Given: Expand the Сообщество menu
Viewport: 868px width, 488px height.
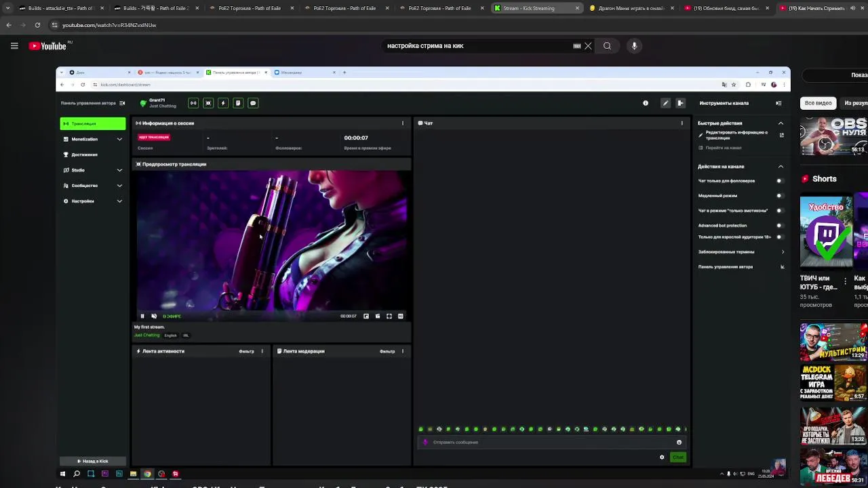Looking at the screenshot, I should 93,186.
